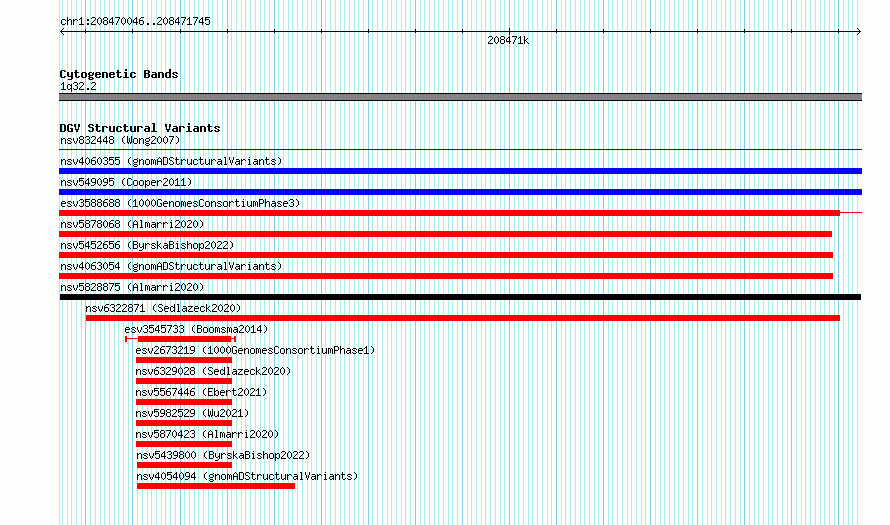
Task: Open nsv5870423 (Almarri2020) label
Action: coord(207,434)
